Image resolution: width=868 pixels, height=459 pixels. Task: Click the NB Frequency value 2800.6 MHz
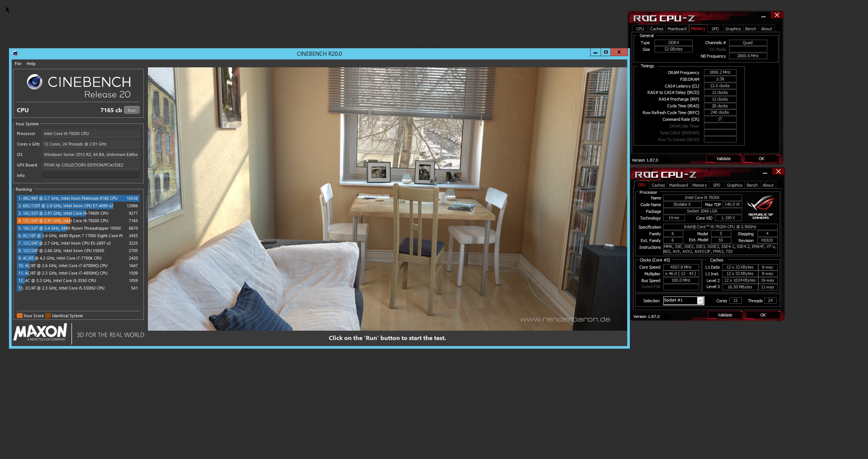pyautogui.click(x=747, y=56)
